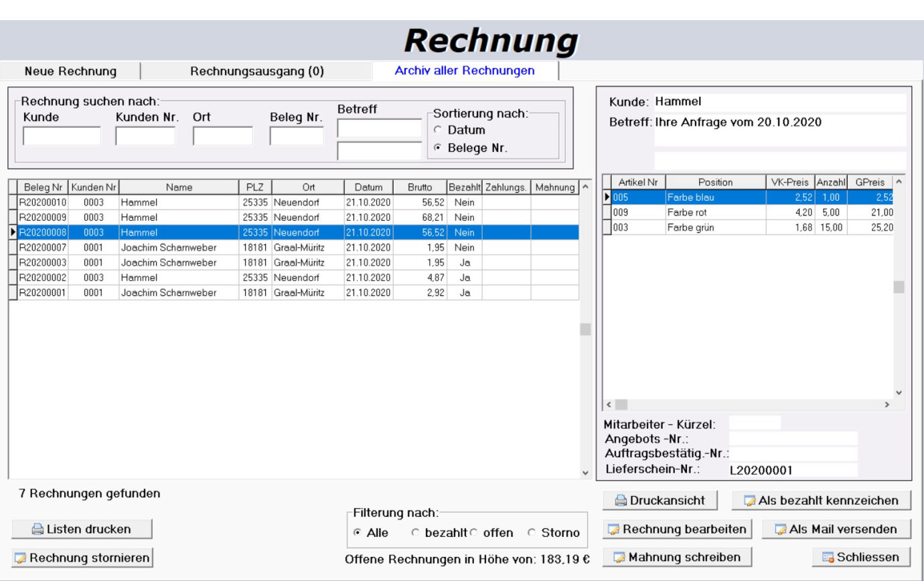
Task: Click the Rechnung stornieren note icon
Action: [x=21, y=558]
